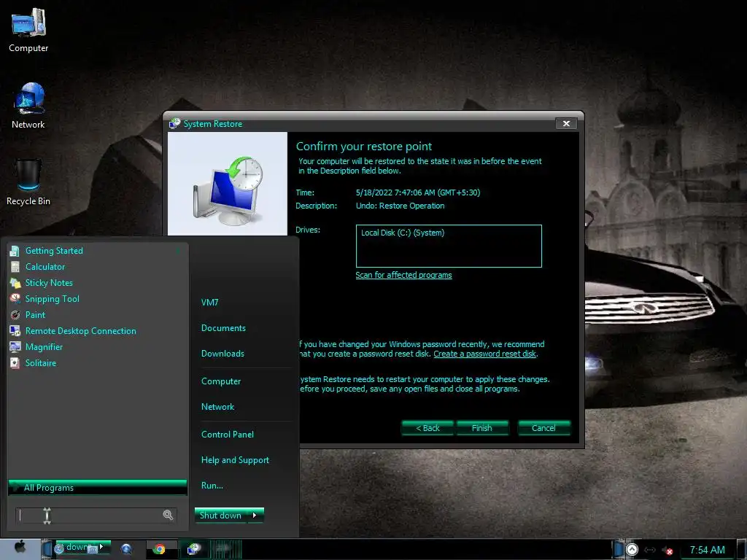Click the Solitaire program icon
Screen dimensions: 747x560
pos(15,363)
